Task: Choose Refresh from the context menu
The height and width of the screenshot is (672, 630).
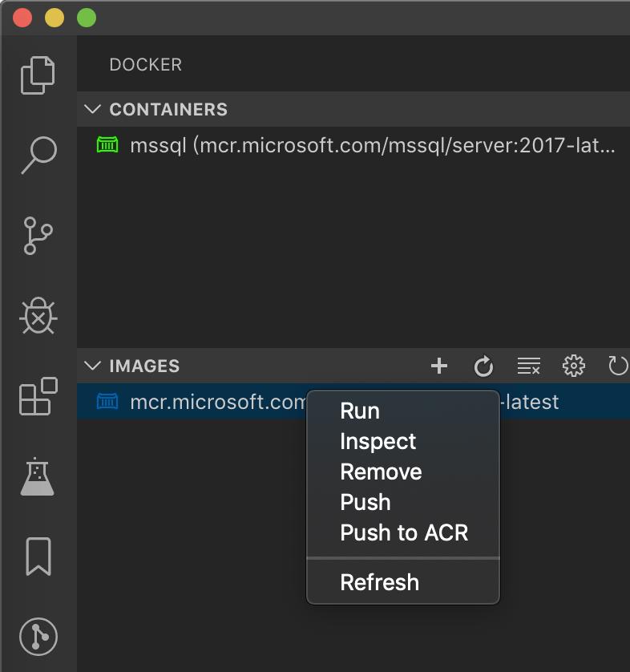Action: coord(403,582)
